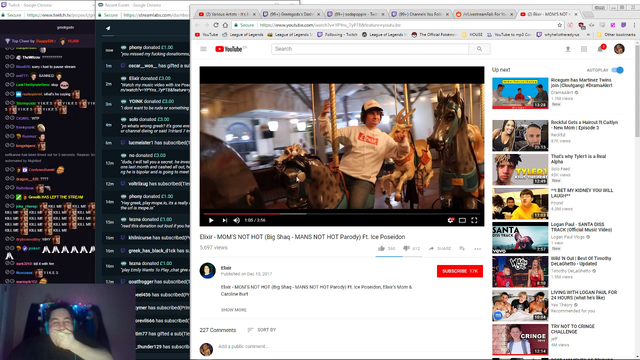Reload the page in Chrome
Viewport: 640px width, 360px height.
[x=216, y=25]
